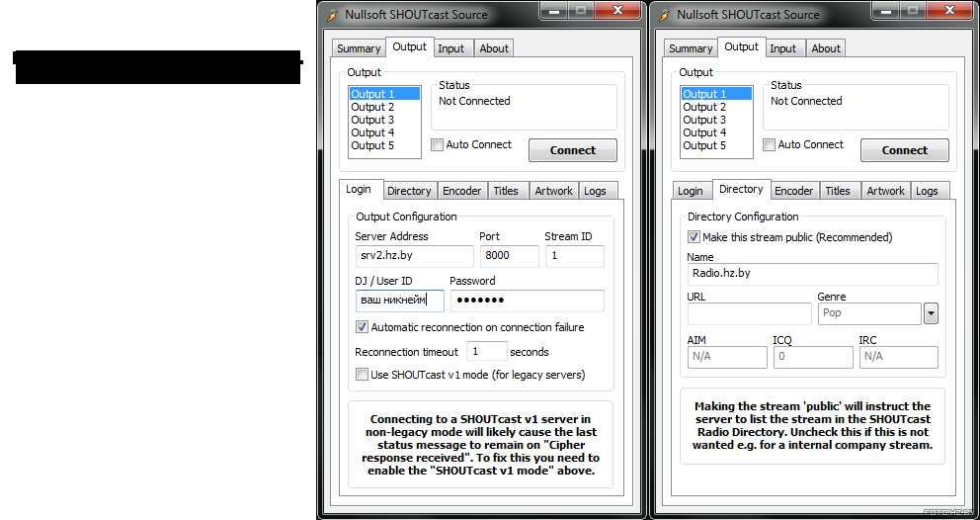Select Output 1 in left window list
The height and width of the screenshot is (520, 980).
(x=384, y=94)
